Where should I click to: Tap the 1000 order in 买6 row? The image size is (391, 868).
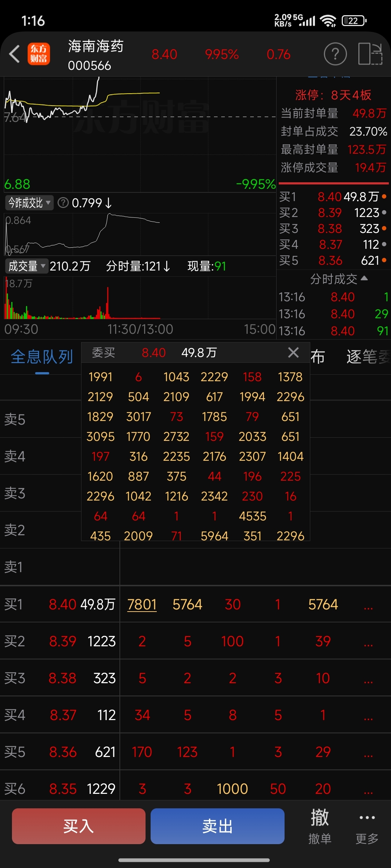click(x=232, y=789)
